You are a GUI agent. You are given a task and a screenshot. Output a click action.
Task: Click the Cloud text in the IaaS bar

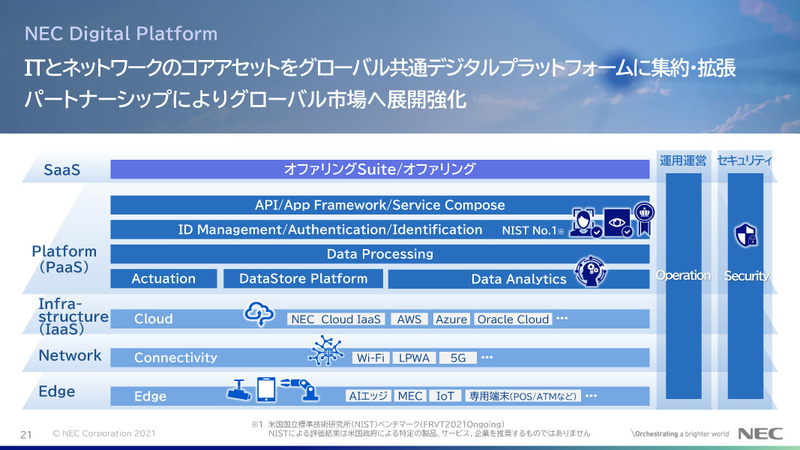(x=153, y=319)
